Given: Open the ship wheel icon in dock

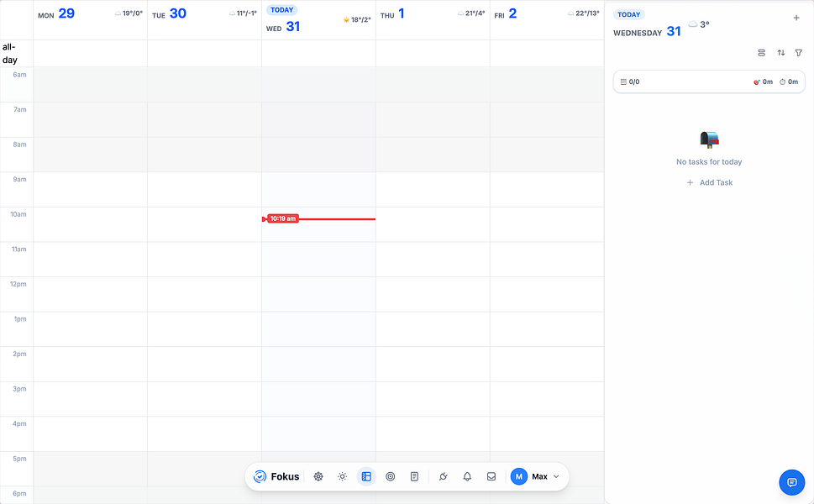Looking at the screenshot, I should pyautogui.click(x=318, y=476).
